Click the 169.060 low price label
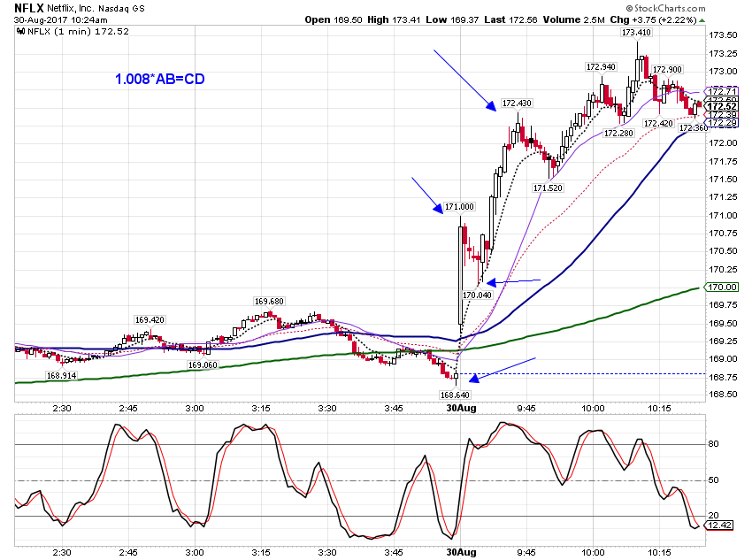This screenshot has width=752, height=560. [x=203, y=364]
